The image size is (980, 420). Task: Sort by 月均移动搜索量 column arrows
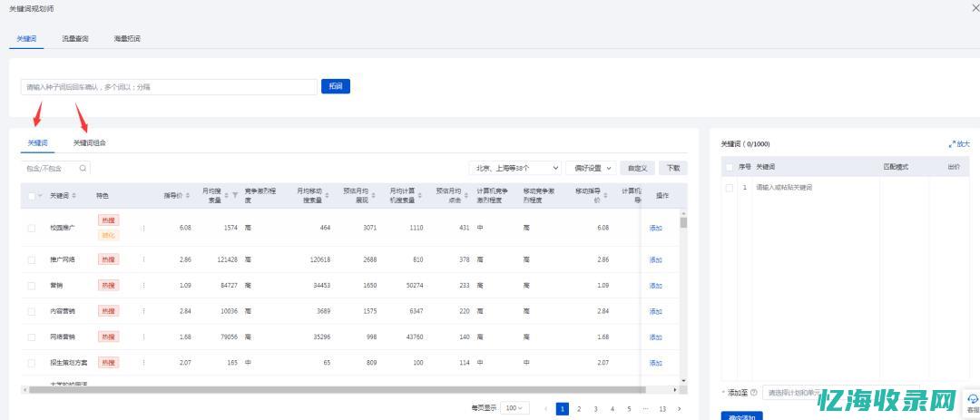[x=327, y=196]
